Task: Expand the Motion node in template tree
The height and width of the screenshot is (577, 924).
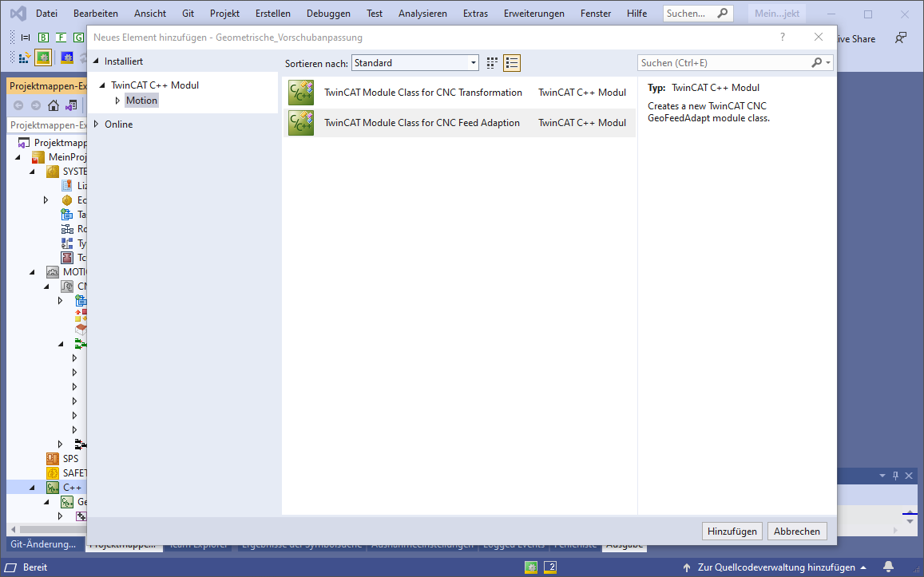Action: [117, 101]
